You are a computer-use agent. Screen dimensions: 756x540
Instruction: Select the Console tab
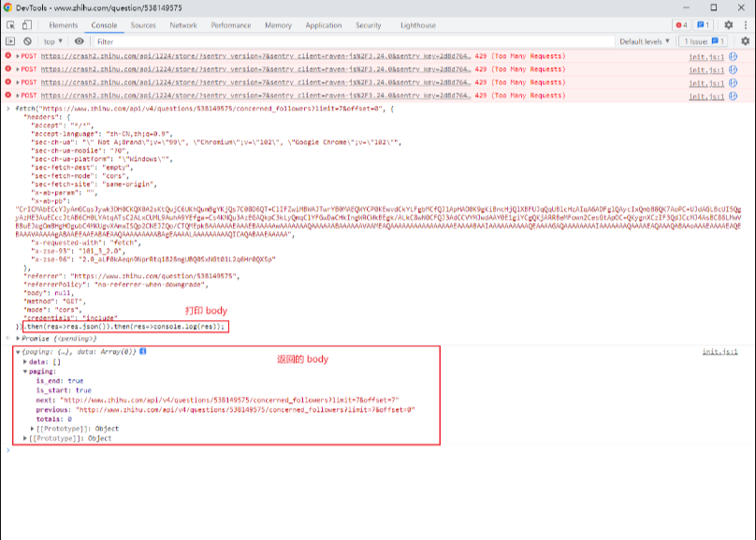point(104,25)
